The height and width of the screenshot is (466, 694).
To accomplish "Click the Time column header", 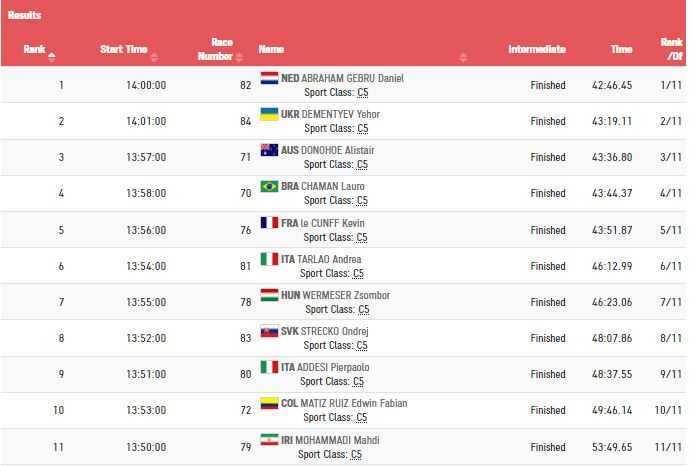I will (621, 49).
